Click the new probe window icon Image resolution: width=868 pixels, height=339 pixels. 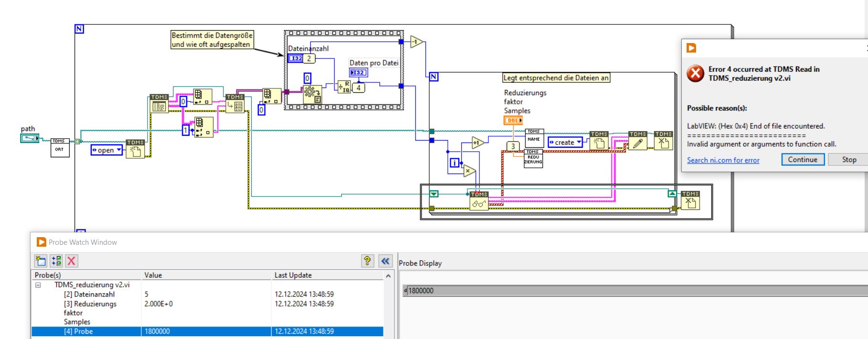click(x=41, y=261)
